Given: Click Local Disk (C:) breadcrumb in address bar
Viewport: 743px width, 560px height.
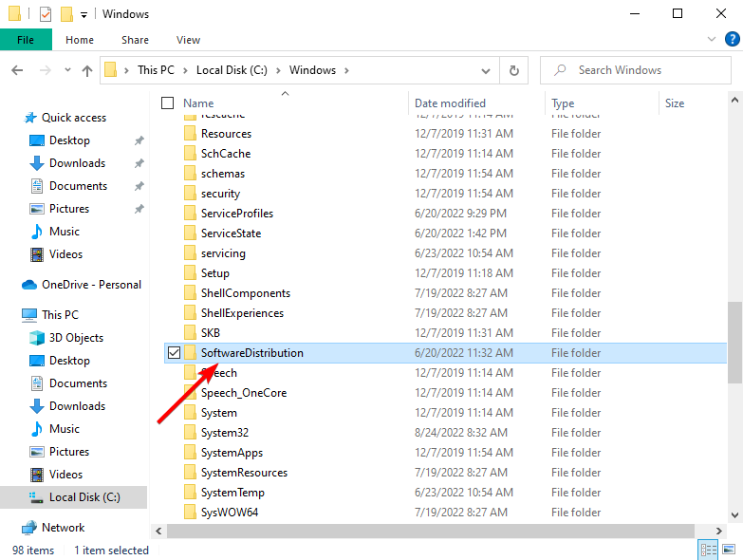Looking at the screenshot, I should point(232,70).
